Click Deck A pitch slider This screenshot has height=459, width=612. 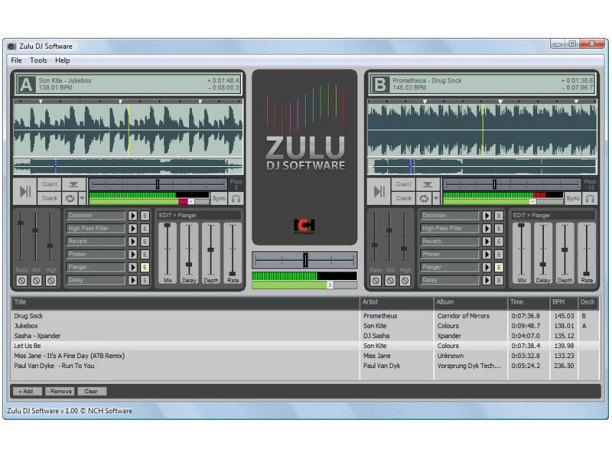(158, 184)
